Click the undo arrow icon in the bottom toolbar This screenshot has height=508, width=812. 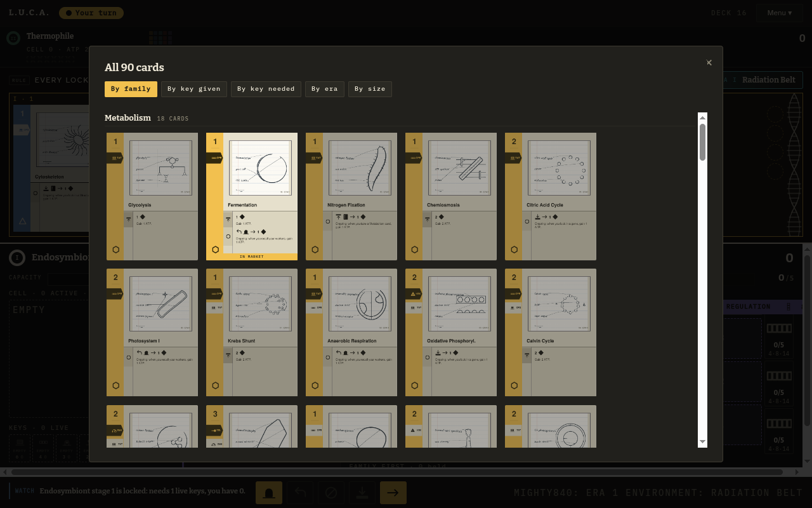point(300,493)
